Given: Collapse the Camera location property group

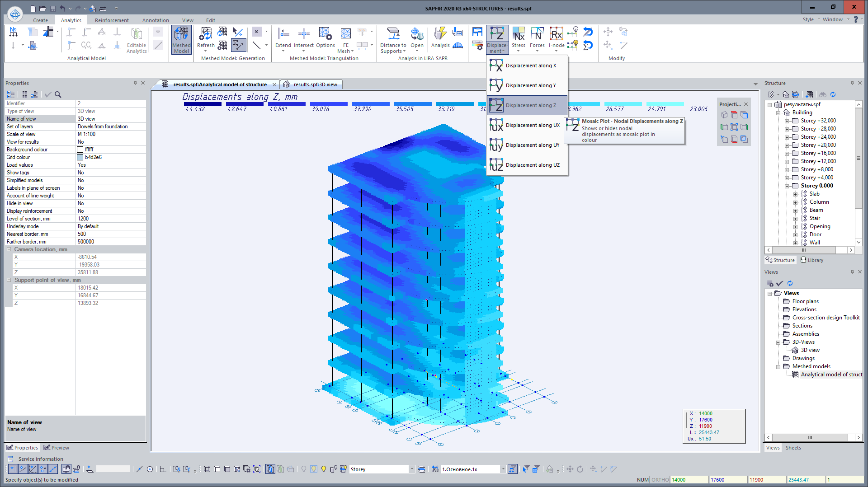Looking at the screenshot, I should (9, 249).
